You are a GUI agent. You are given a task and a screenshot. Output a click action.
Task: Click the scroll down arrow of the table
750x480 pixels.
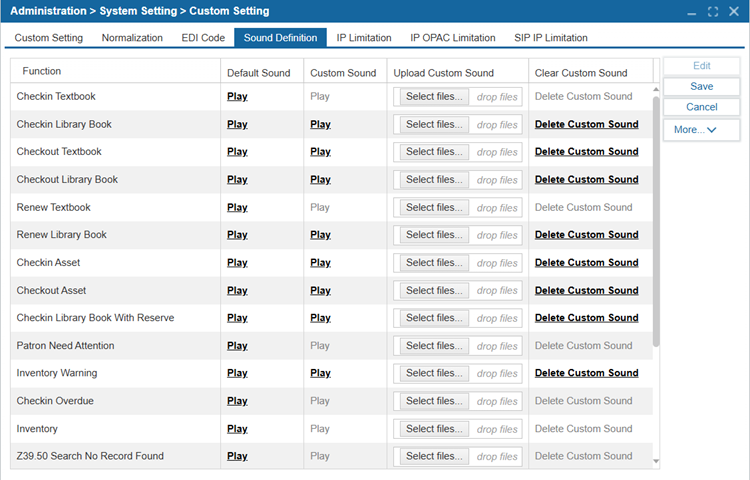(x=656, y=462)
